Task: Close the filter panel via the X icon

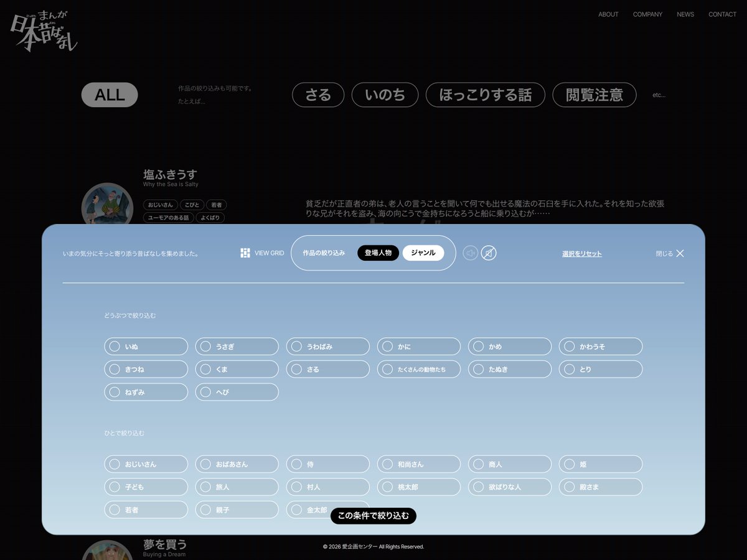Action: (x=680, y=253)
